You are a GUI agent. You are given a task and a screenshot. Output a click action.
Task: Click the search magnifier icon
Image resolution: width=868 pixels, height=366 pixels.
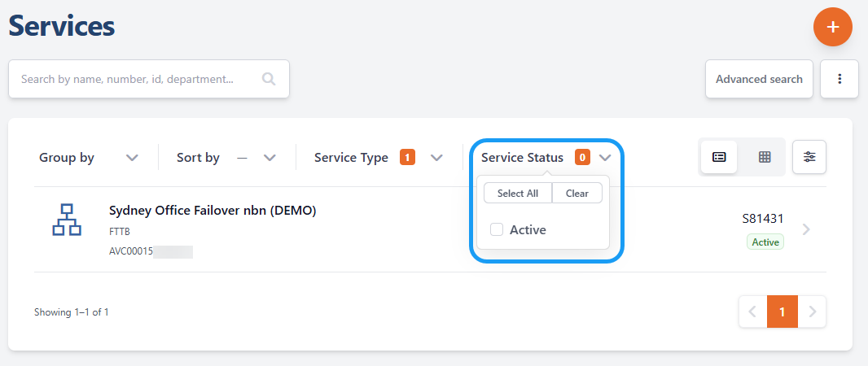tap(269, 79)
